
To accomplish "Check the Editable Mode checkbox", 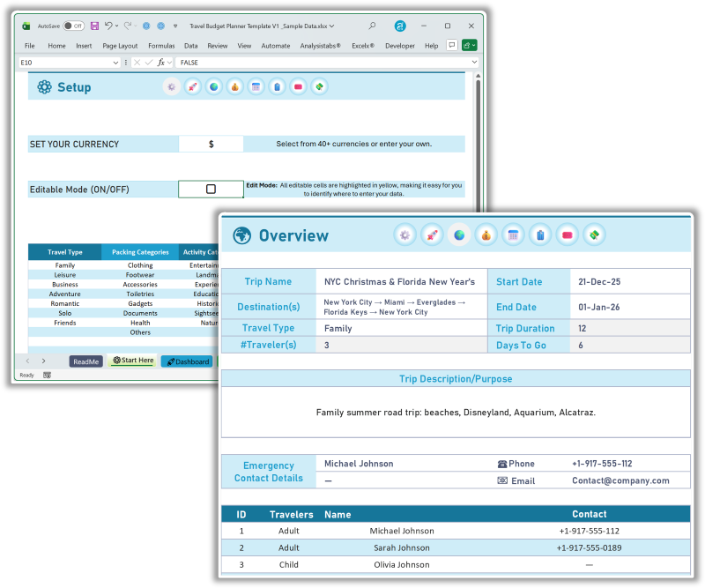I will 211,189.
